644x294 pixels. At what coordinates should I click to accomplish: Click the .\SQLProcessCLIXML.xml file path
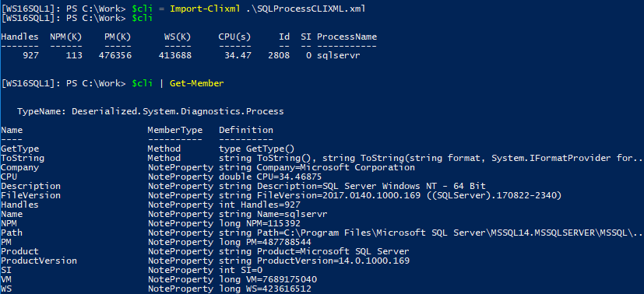click(x=305, y=9)
